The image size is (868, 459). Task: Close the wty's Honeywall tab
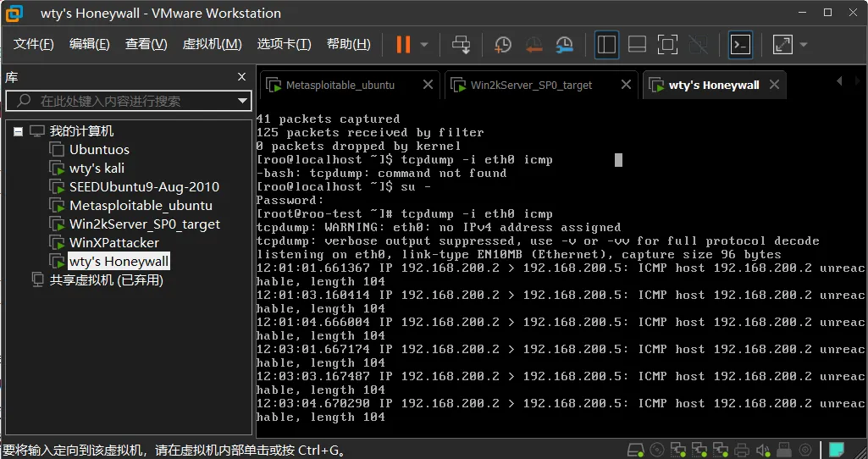(775, 85)
